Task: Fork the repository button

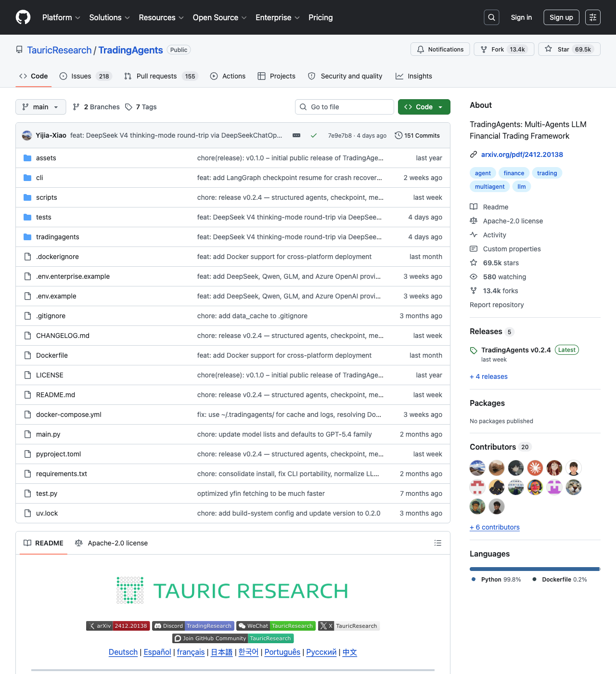Action: (504, 49)
